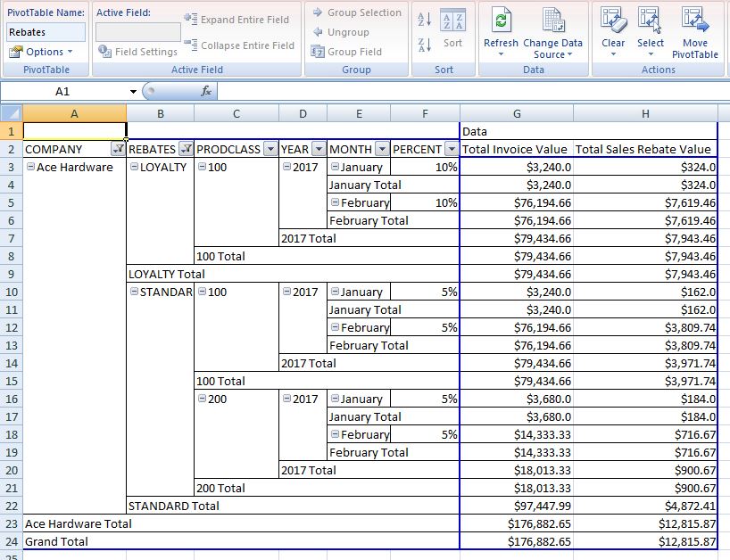Open the PERCENT filter dropdown

(452, 149)
